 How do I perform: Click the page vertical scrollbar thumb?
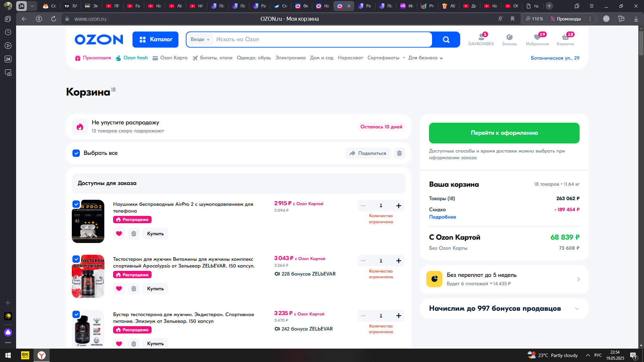click(641, 43)
